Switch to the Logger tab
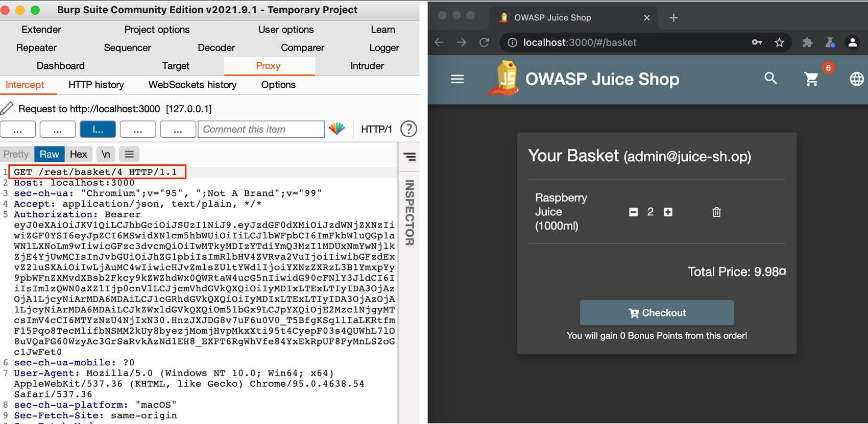Image resolution: width=868 pixels, height=424 pixels. [384, 47]
